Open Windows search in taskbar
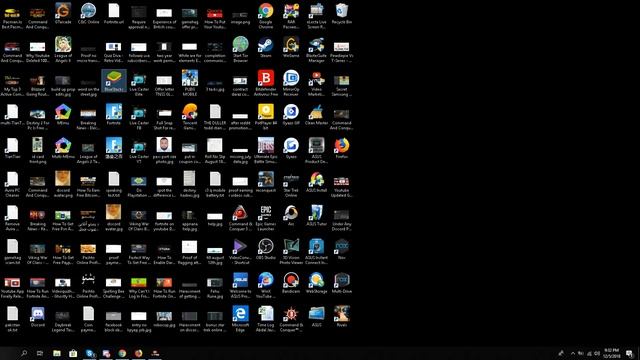 point(24,353)
